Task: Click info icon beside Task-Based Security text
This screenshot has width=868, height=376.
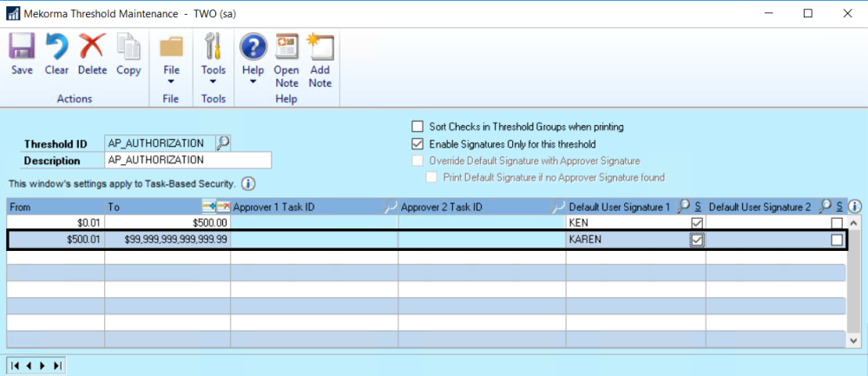Action: pyautogui.click(x=248, y=183)
